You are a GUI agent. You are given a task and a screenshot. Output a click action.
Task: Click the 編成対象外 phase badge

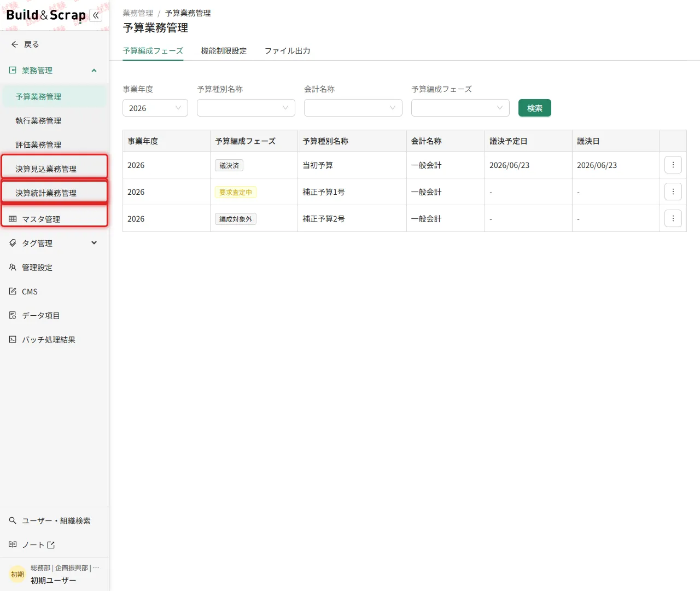coord(236,219)
